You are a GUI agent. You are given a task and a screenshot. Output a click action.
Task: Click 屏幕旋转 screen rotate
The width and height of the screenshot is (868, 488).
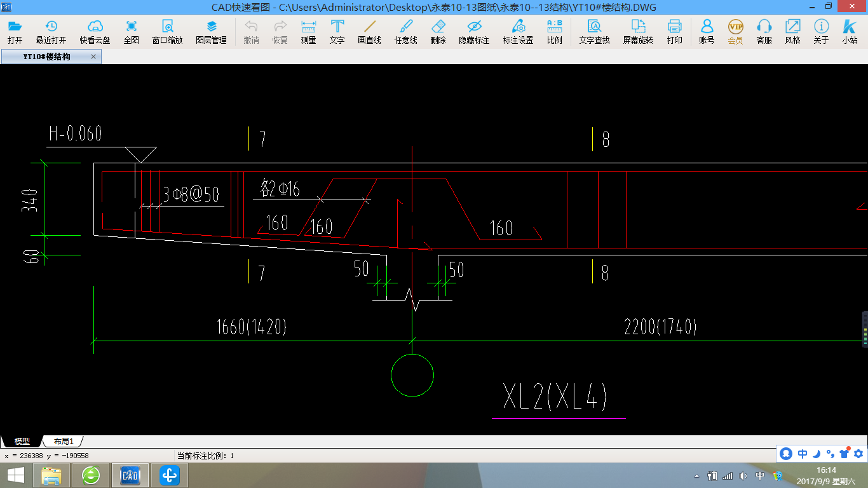(638, 32)
